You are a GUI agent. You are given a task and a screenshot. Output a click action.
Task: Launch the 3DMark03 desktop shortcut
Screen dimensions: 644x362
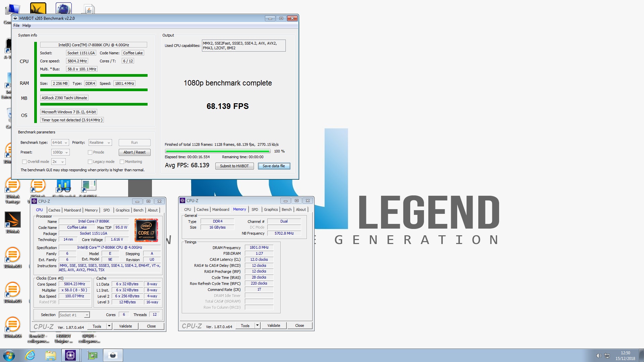tap(12, 257)
